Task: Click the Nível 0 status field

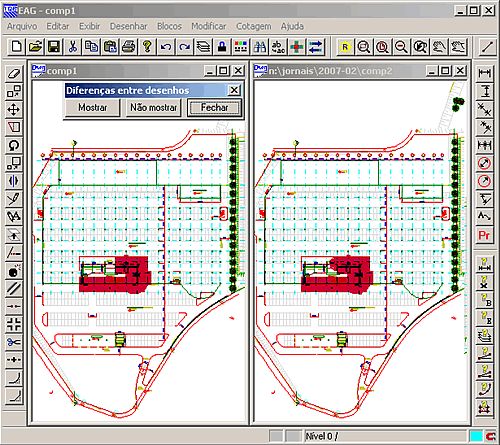Action: 386,436
